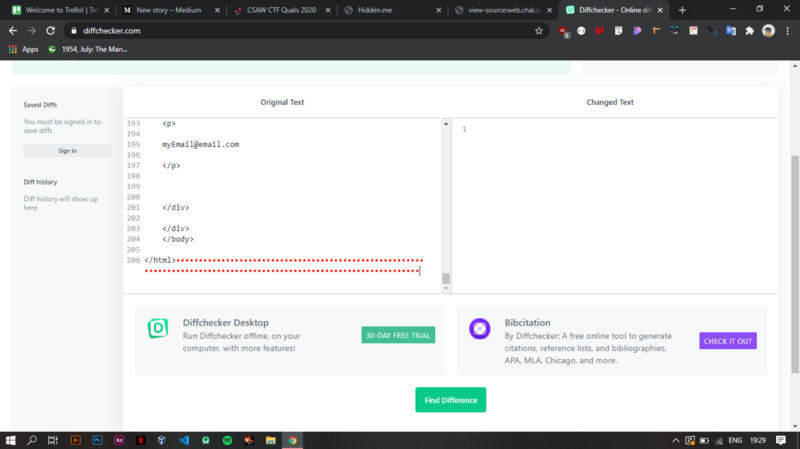
Task: Open Task View on the taskbar
Action: 53,440
